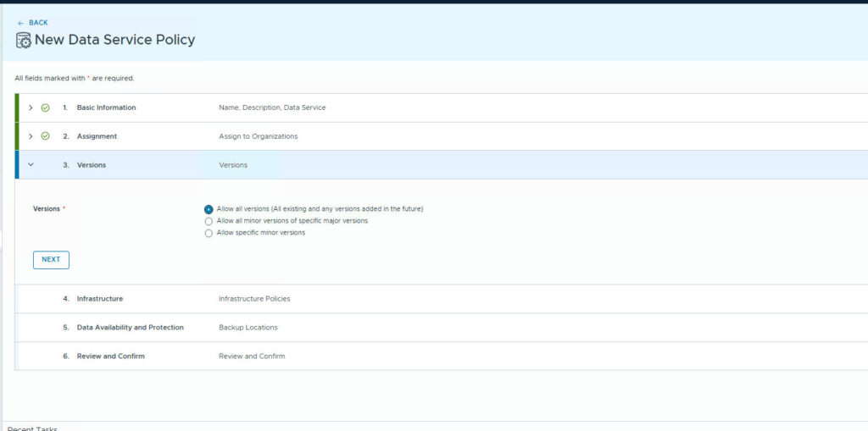Expand the Assignment step chevron
Image resolution: width=868 pixels, height=431 pixels.
point(31,136)
